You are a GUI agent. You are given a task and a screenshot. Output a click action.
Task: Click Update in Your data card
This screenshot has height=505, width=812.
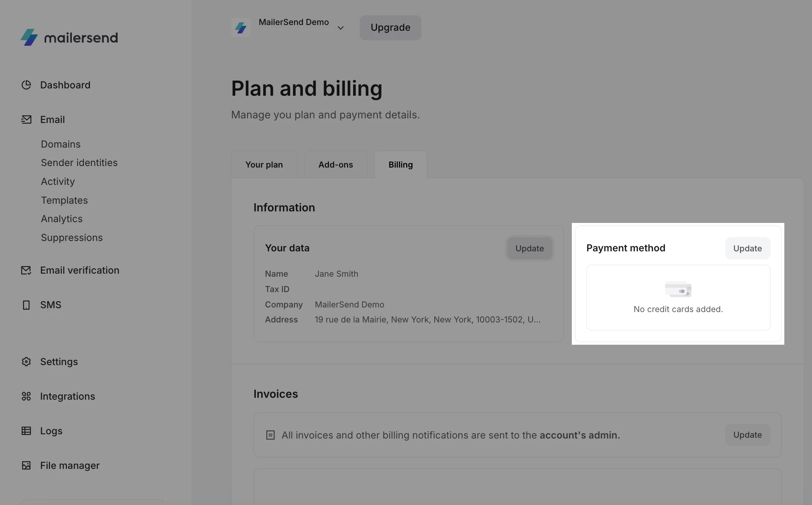pos(529,248)
